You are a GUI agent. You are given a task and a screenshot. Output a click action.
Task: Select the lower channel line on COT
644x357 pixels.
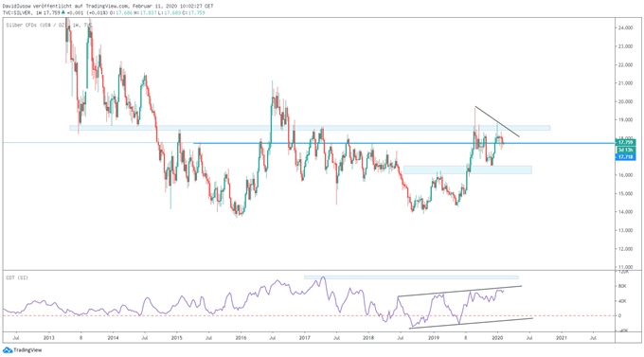(471, 323)
